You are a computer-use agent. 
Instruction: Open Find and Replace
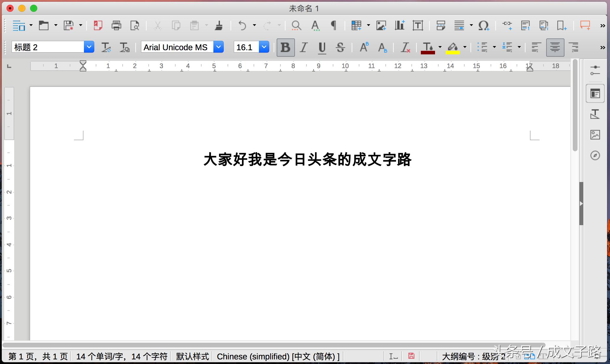click(296, 26)
